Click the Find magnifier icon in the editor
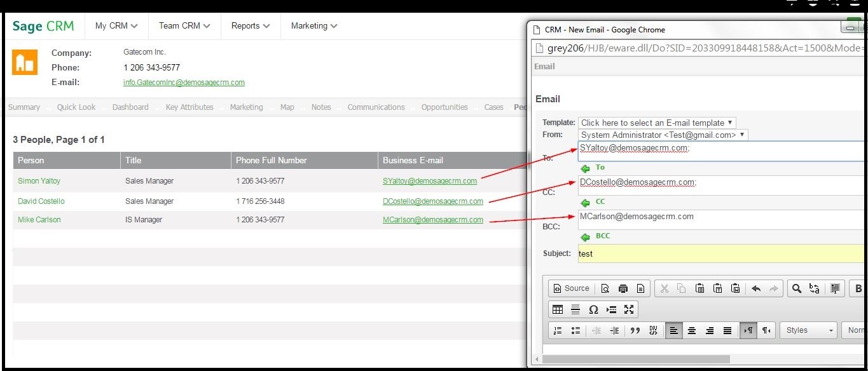Screen dimensions: 868x371 796,288
